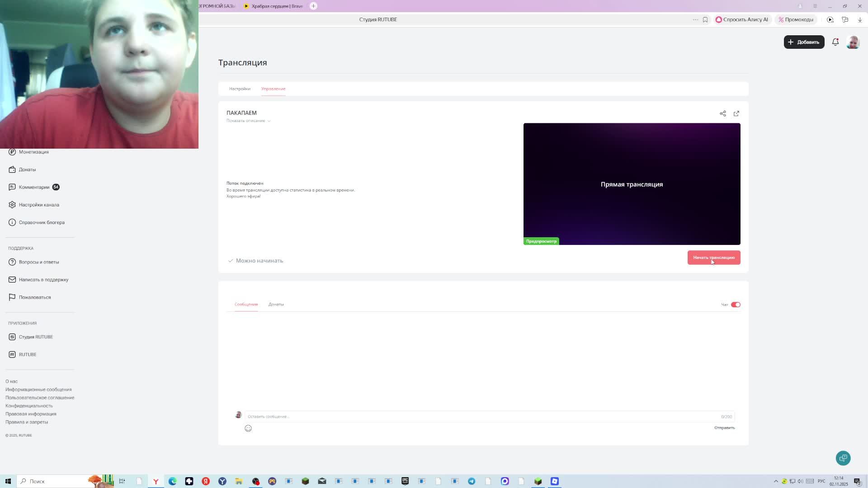The image size is (868, 488).
Task: Open stream in new window icon
Action: 736,113
